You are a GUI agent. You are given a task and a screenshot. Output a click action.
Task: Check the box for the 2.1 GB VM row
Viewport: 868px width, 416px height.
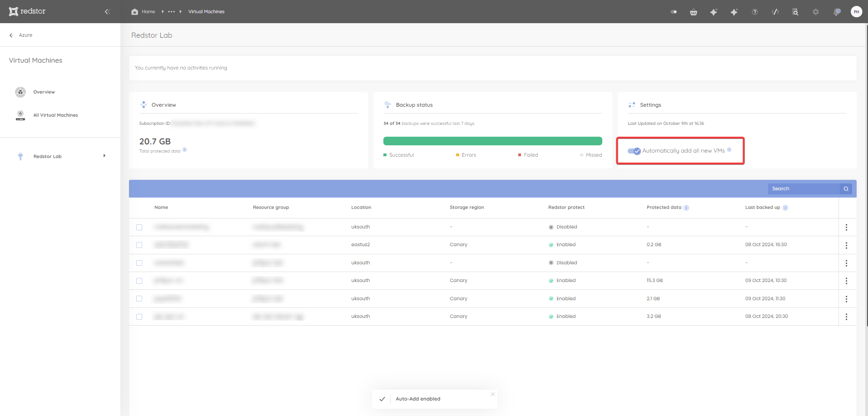pyautogui.click(x=139, y=299)
